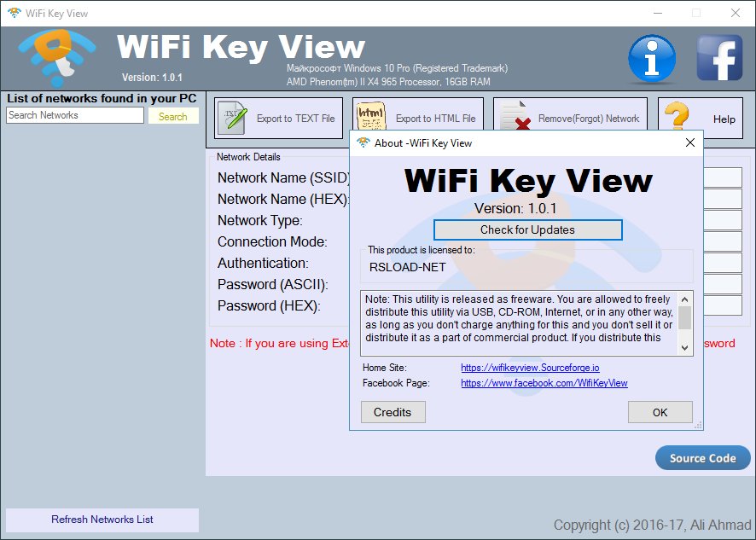Screen dimensions: 756x540
Task: Open the wifikeyview Sourceforge home site link
Action: click(530, 368)
